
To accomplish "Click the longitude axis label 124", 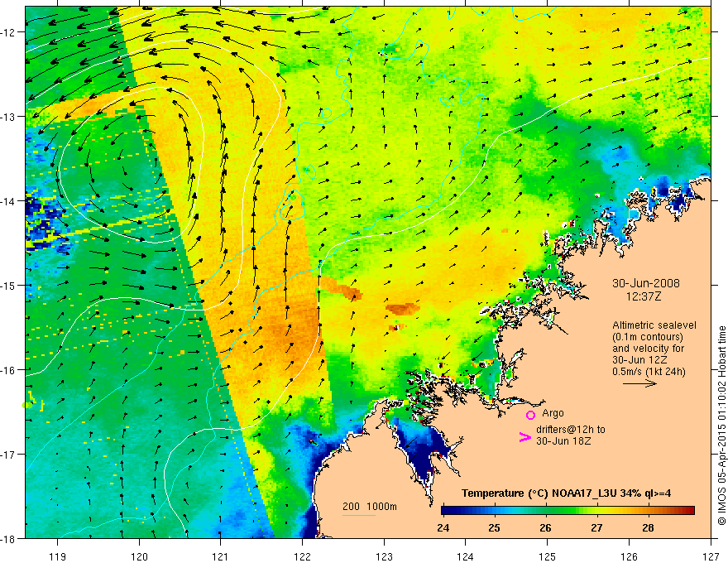I will (x=466, y=557).
